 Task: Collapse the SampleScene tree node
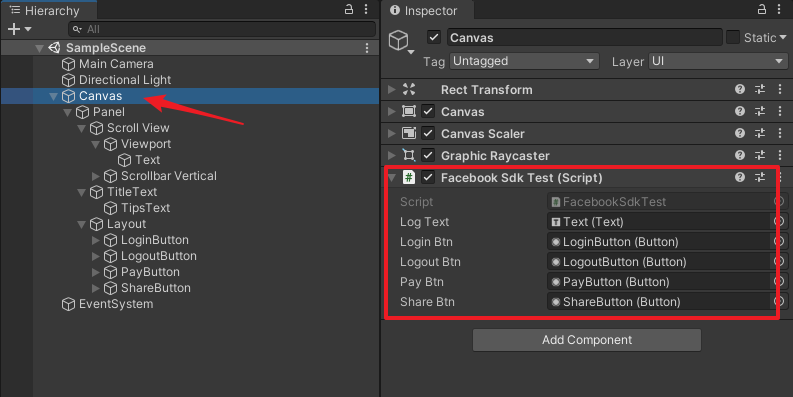click(39, 48)
